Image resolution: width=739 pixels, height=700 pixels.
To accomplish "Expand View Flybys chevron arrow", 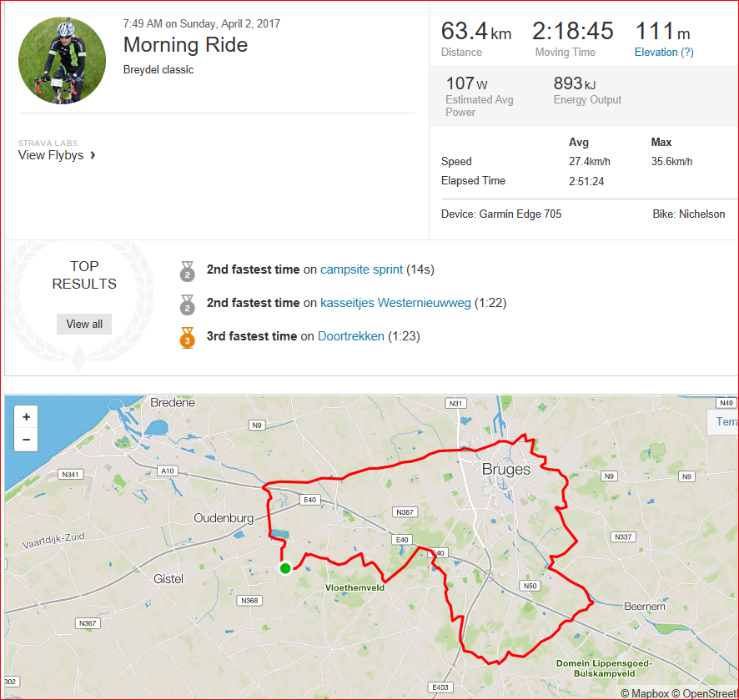I will (93, 155).
